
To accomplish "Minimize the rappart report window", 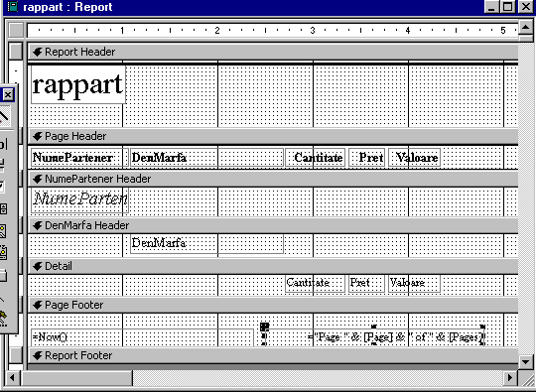I will click(x=491, y=7).
